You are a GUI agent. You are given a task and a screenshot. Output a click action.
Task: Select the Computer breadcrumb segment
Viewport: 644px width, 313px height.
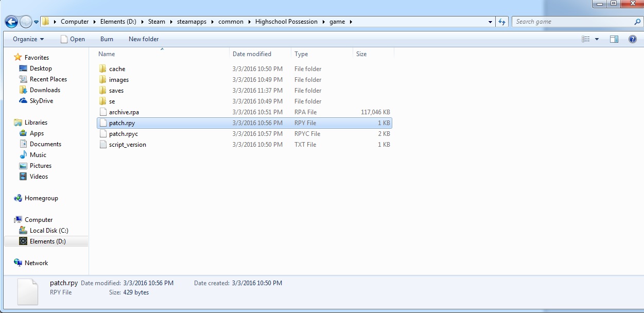[x=75, y=22]
